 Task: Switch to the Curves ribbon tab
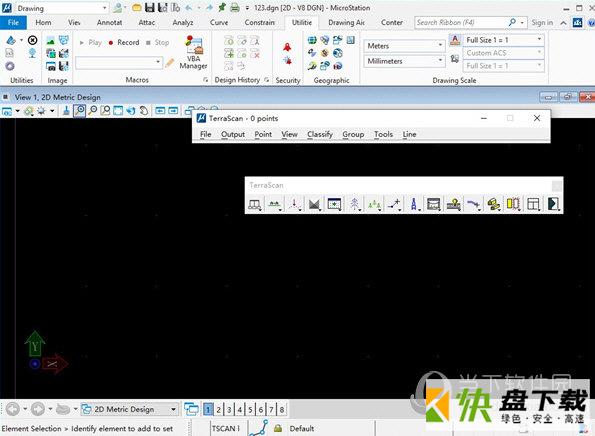coord(219,22)
